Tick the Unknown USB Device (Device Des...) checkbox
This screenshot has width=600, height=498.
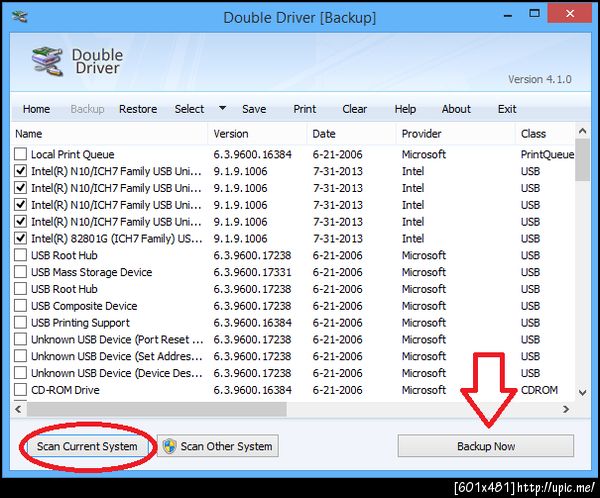coord(20,373)
